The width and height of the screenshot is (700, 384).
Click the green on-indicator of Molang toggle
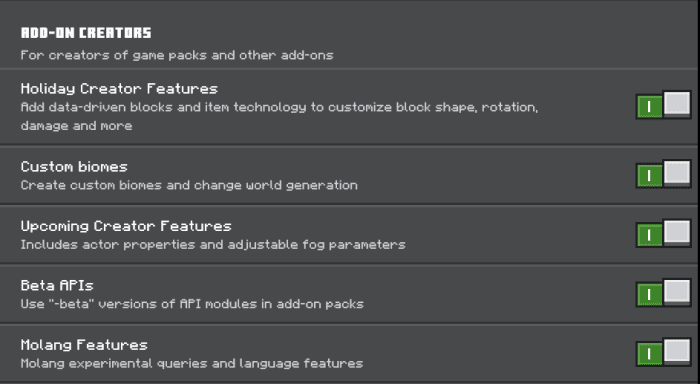coord(650,355)
